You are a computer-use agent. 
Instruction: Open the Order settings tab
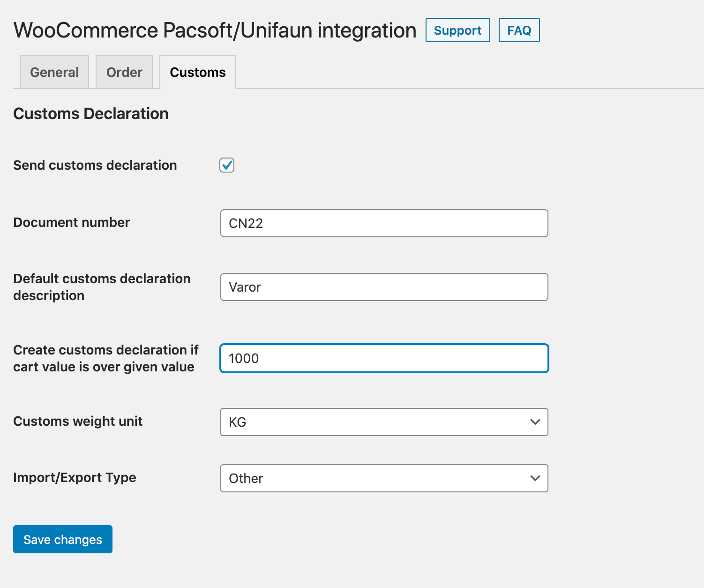124,72
